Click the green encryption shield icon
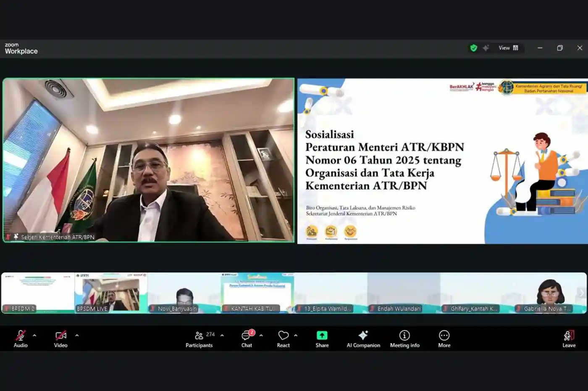The width and height of the screenshot is (588, 391). [x=474, y=48]
